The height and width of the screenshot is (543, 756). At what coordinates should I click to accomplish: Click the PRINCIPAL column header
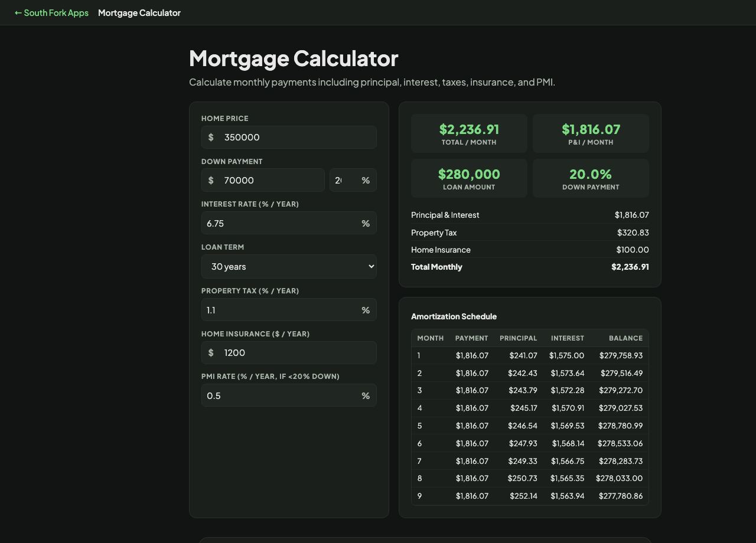[x=519, y=338]
